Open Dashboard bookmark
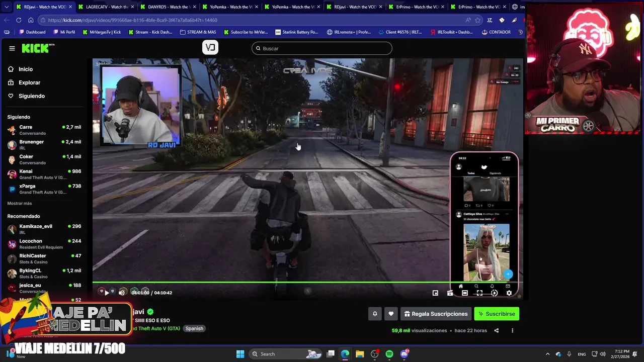Image resolution: width=644 pixels, height=362 pixels. [32, 32]
